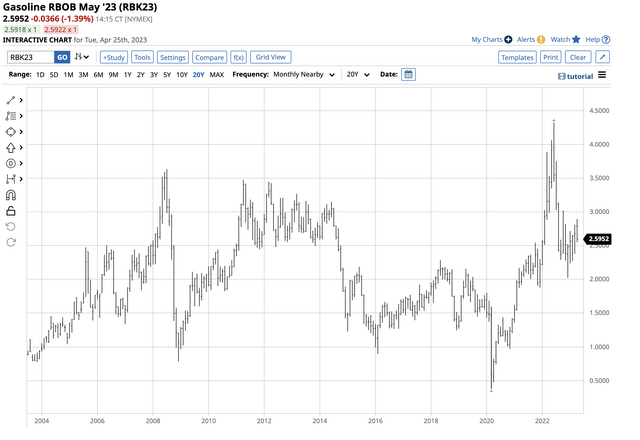The width and height of the screenshot is (640, 440).
Task: Click the +Study button
Action: 114,57
